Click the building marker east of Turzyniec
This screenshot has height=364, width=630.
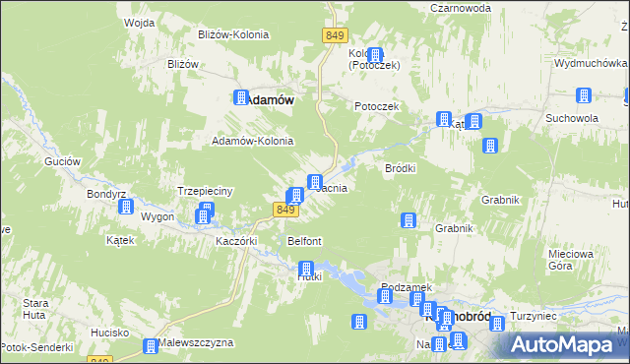[496, 324]
